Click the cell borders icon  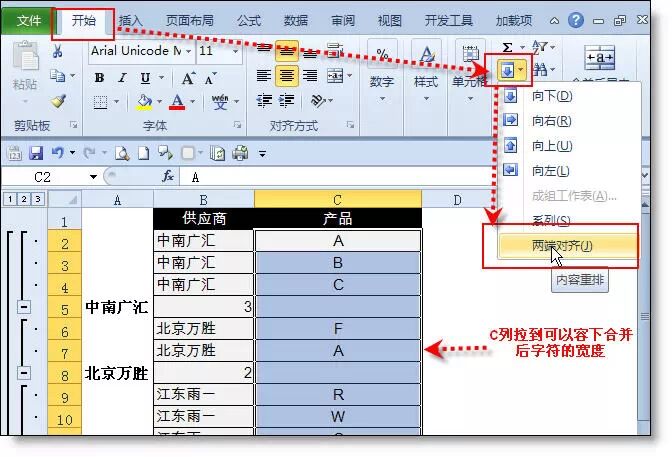(x=100, y=102)
